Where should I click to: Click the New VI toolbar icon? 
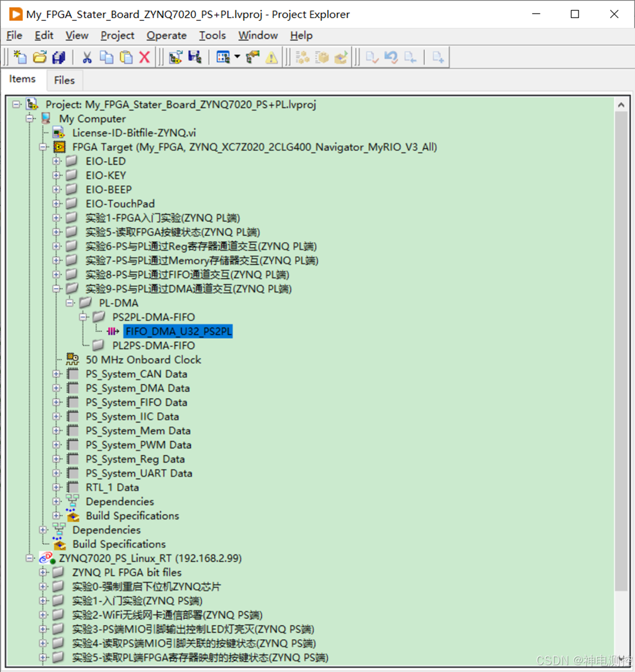point(20,57)
